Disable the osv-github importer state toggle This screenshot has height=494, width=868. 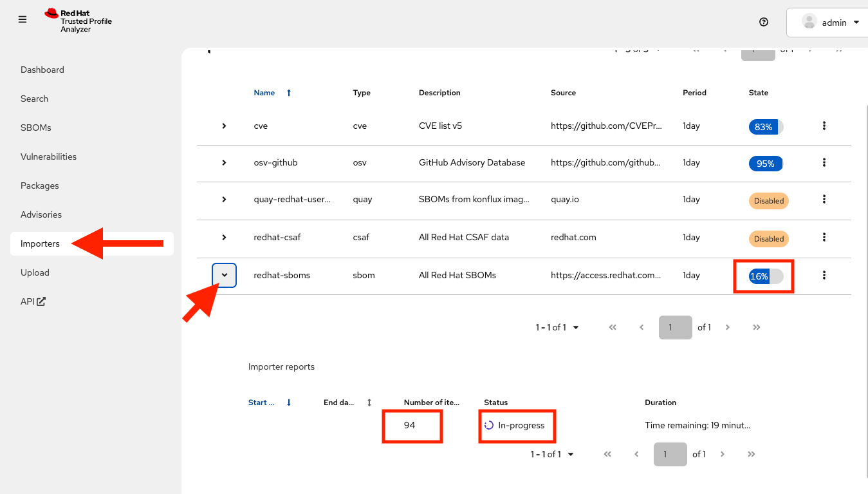pyautogui.click(x=765, y=164)
